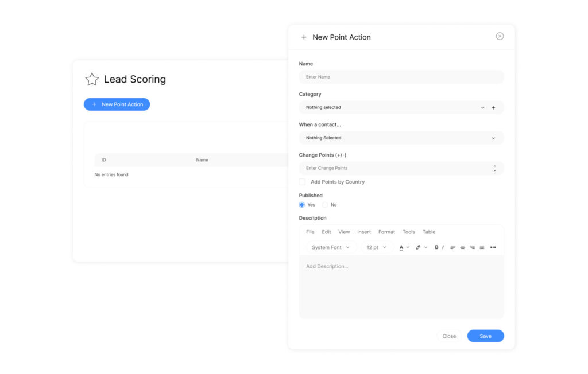
Task: Open the Category dropdown
Action: coord(393,107)
